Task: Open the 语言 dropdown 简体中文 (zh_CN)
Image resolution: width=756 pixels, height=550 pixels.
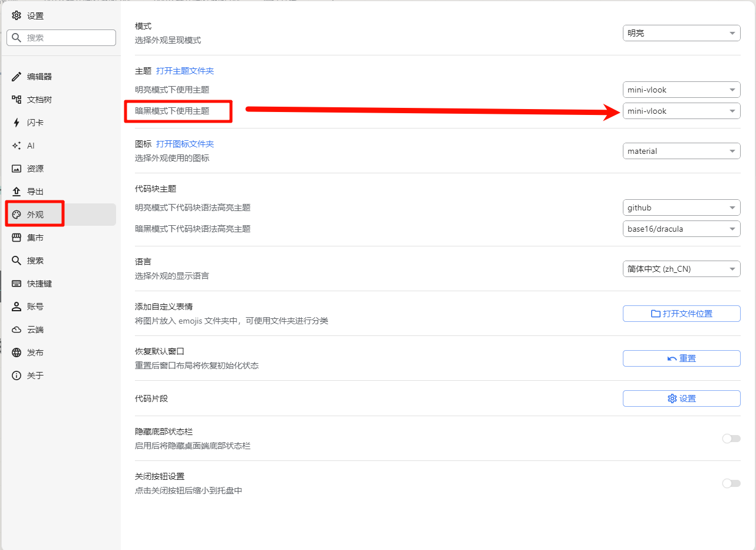Action: [681, 269]
